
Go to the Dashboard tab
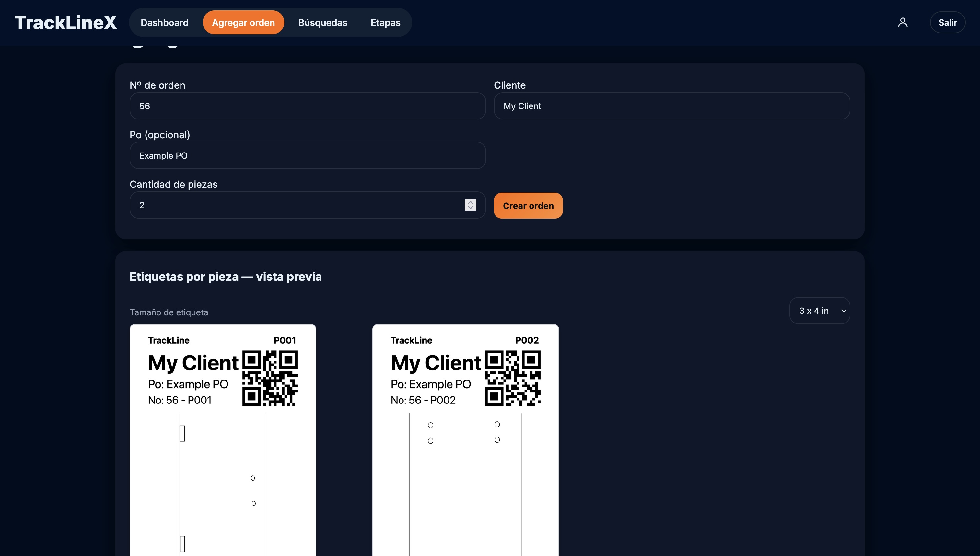[164, 23]
